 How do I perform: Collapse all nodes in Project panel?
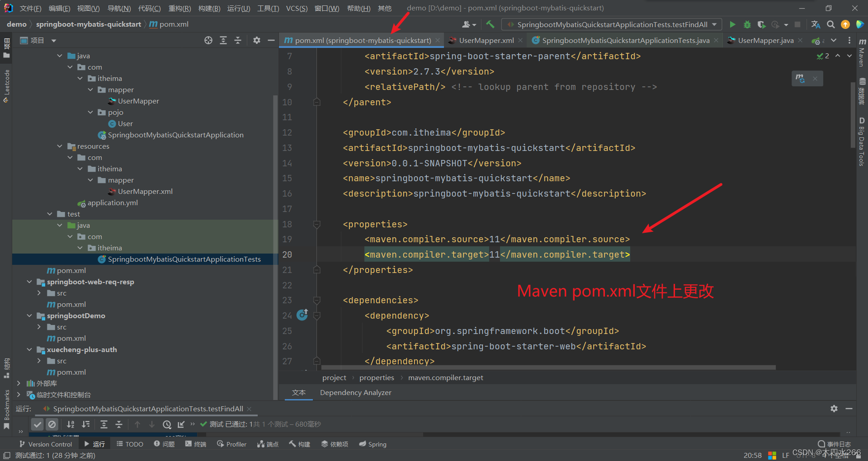click(238, 40)
